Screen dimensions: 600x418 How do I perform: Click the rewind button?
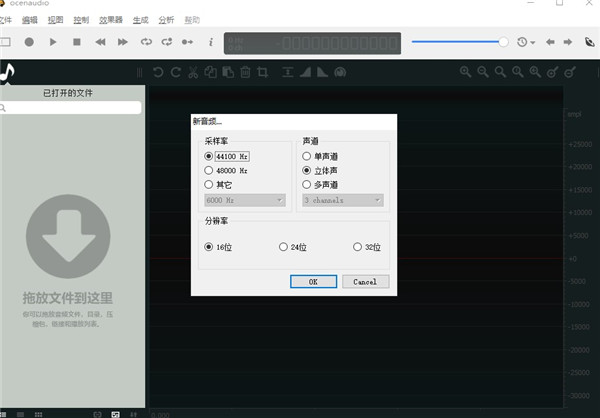[100, 42]
